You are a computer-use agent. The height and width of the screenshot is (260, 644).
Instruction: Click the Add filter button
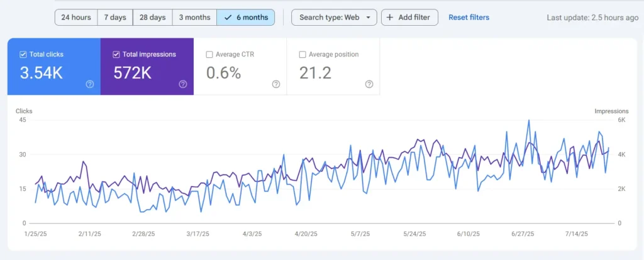point(409,18)
